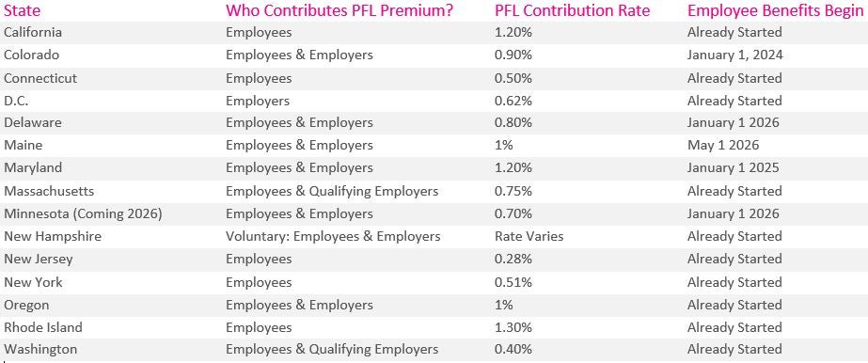
Task: Click Washington's Already Started cell
Action: pyautogui.click(x=734, y=349)
